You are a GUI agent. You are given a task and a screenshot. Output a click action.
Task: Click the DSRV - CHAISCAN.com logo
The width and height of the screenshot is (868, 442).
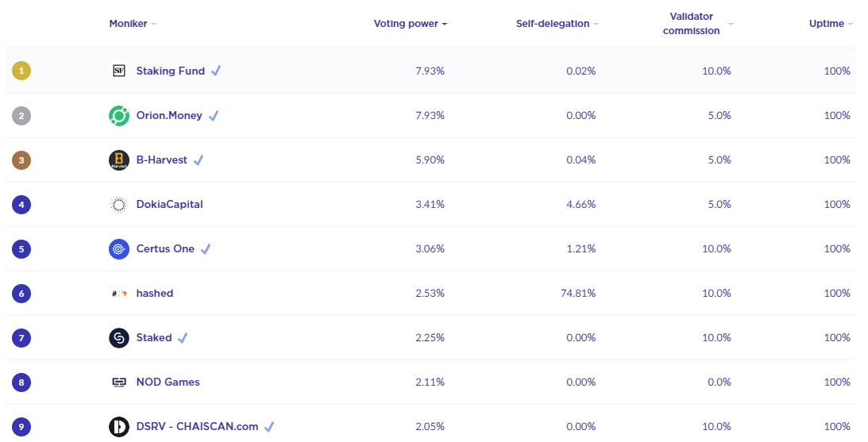[x=119, y=427]
